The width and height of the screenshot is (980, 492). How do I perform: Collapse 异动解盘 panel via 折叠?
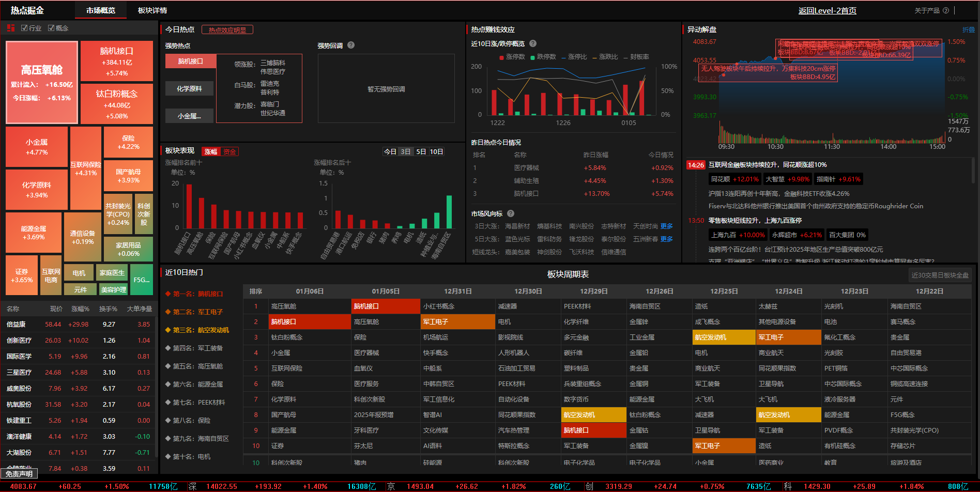(x=968, y=29)
